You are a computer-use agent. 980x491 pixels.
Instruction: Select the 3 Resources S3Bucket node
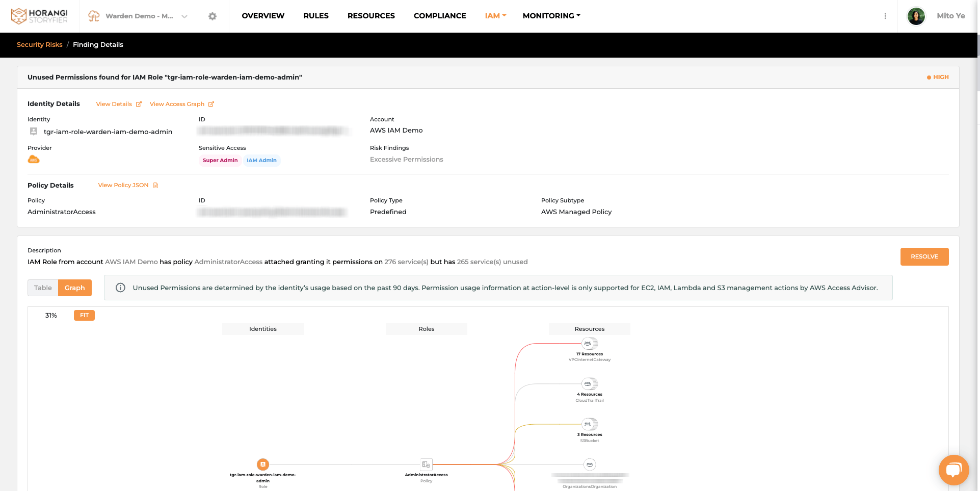[590, 424]
